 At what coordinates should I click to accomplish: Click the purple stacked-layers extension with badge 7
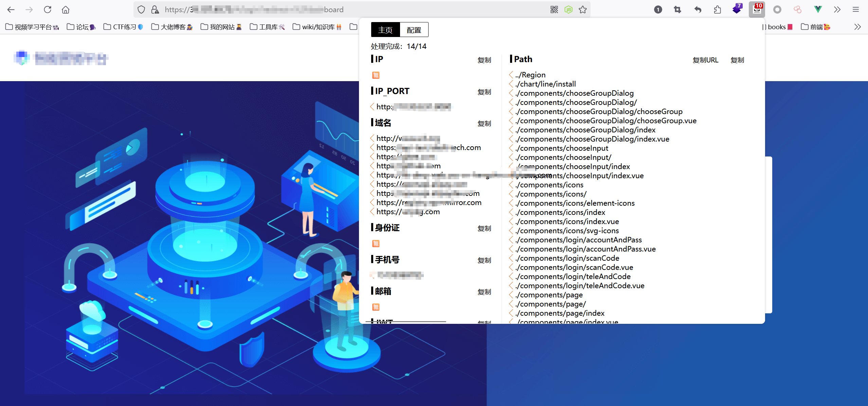pyautogui.click(x=737, y=9)
